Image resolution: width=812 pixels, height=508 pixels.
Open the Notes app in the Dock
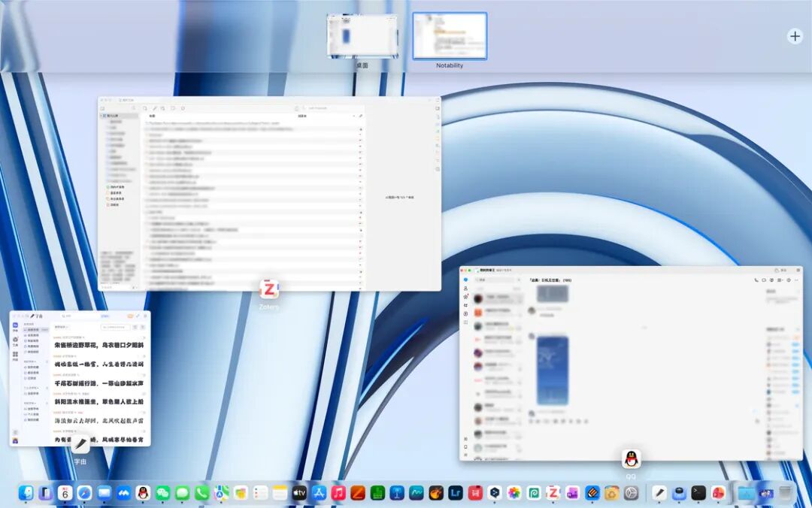coord(280,493)
